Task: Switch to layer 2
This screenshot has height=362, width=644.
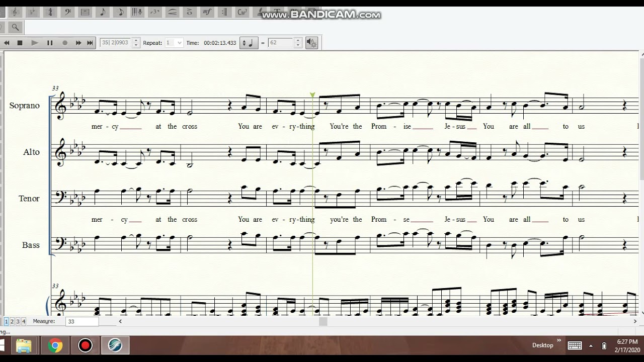Action: [12, 321]
